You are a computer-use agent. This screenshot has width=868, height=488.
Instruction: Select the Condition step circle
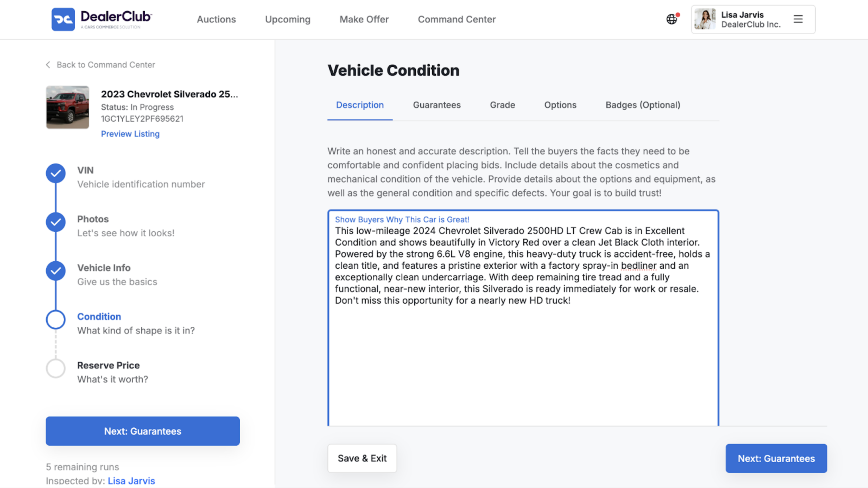coord(56,320)
